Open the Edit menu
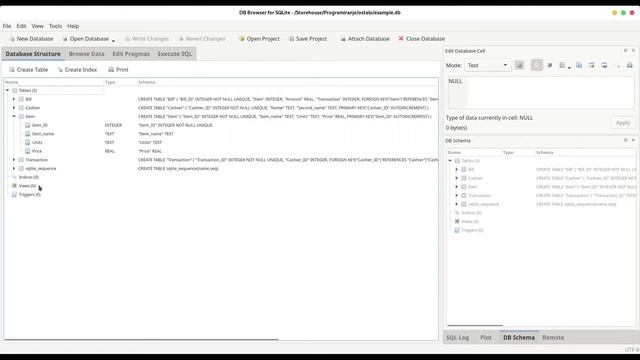 (21, 26)
